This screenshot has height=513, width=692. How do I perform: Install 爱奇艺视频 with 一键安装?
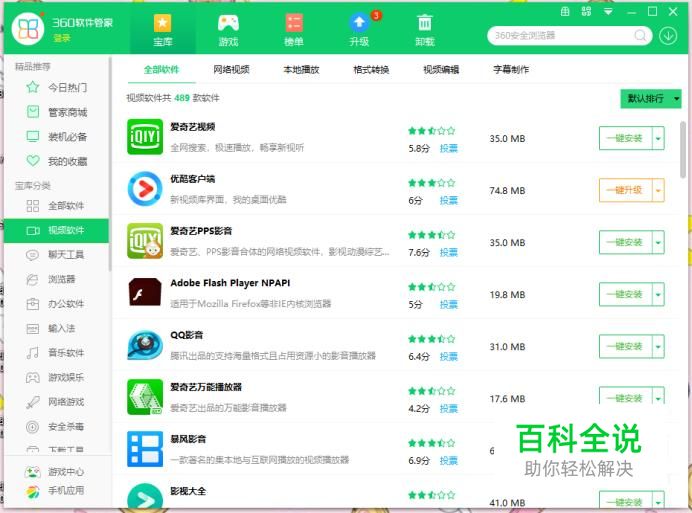click(626, 139)
